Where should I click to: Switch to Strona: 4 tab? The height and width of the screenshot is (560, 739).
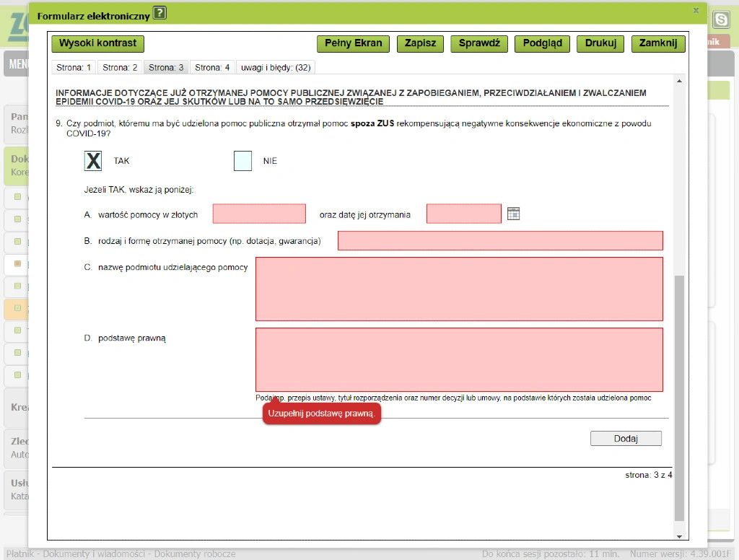pyautogui.click(x=212, y=68)
